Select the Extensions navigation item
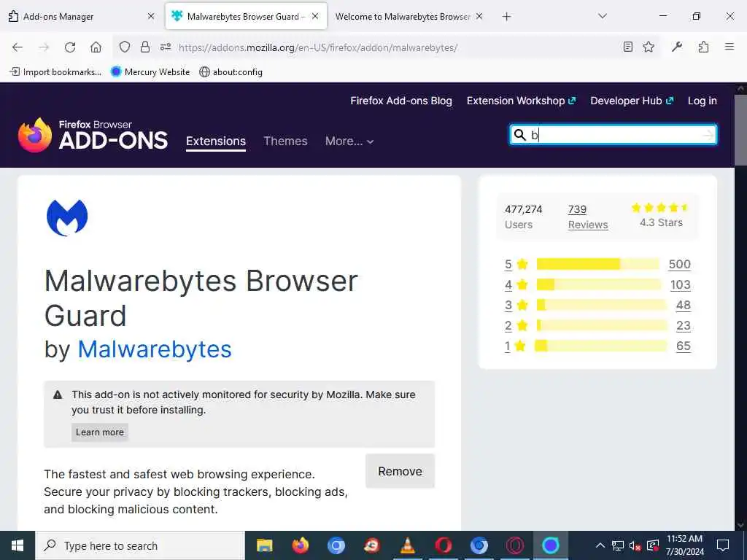747x560 pixels. tap(216, 141)
